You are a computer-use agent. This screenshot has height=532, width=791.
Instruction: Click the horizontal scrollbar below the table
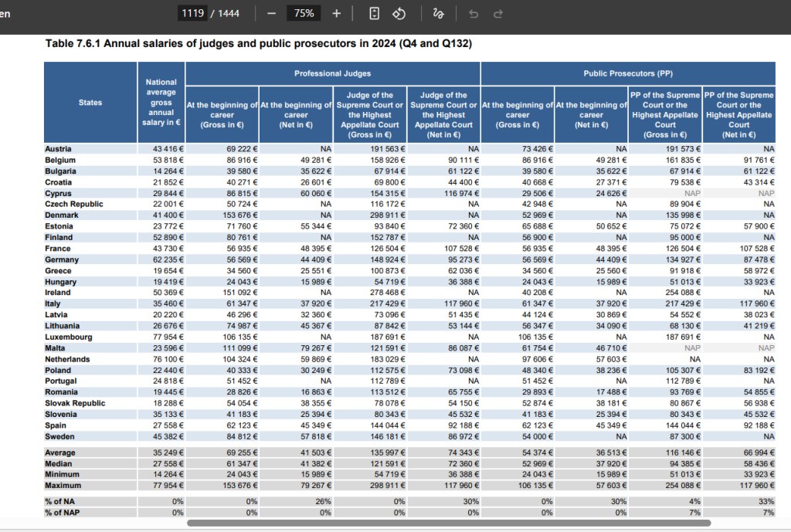coord(449,523)
